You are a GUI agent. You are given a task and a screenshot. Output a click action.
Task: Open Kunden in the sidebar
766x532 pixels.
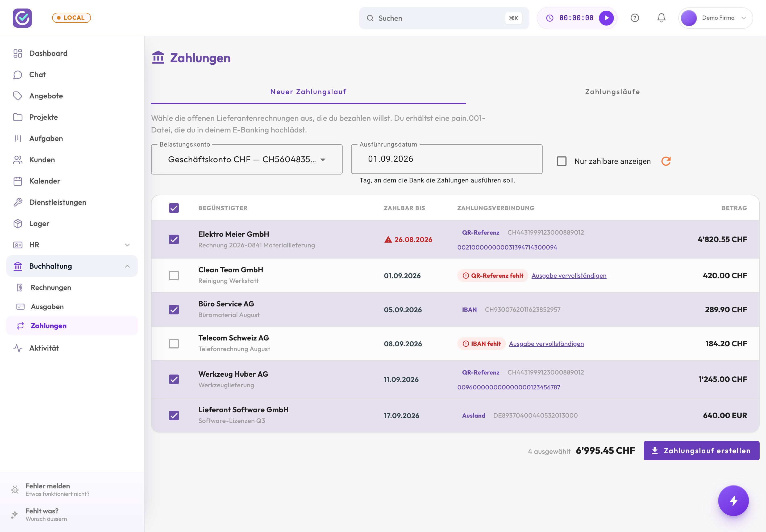point(72,160)
